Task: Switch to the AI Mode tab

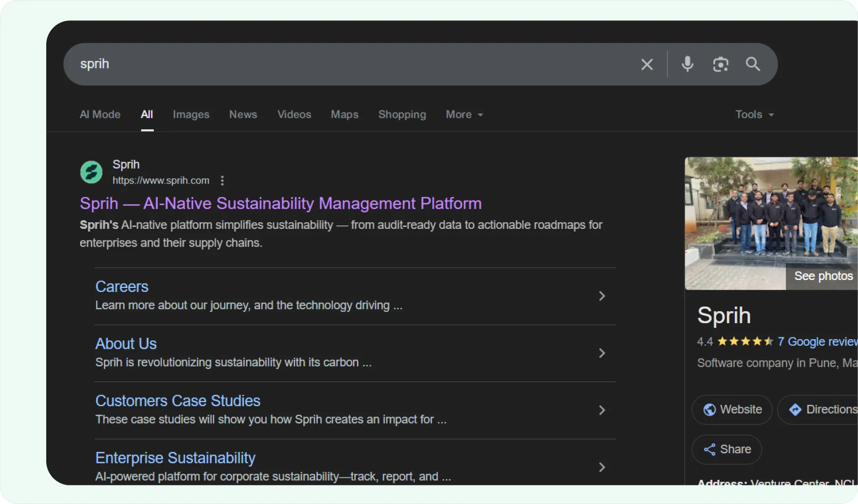Action: point(100,115)
